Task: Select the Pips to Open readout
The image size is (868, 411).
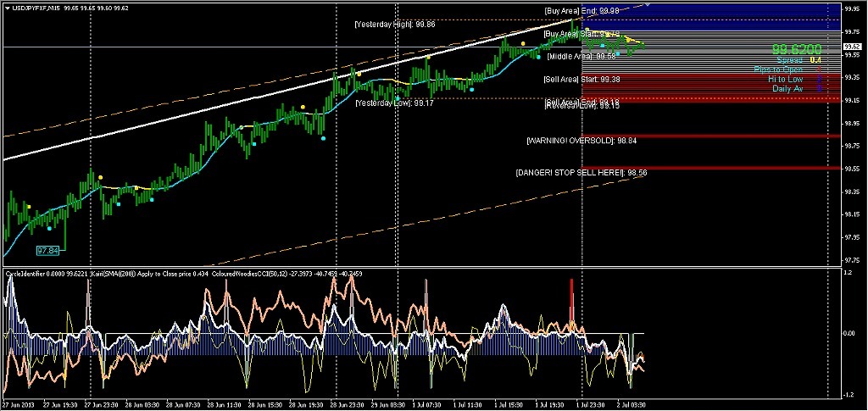Action: (787, 69)
